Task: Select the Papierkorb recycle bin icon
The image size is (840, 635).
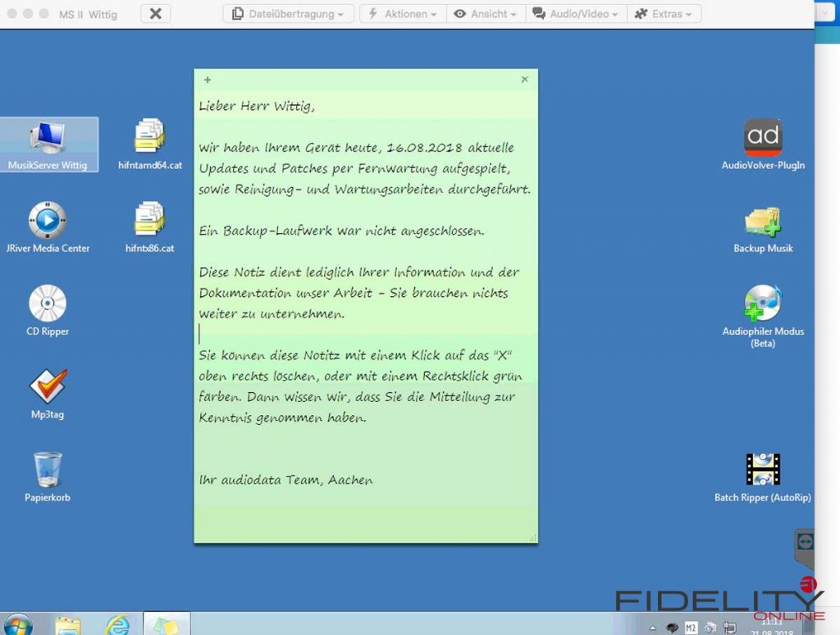Action: (48, 471)
